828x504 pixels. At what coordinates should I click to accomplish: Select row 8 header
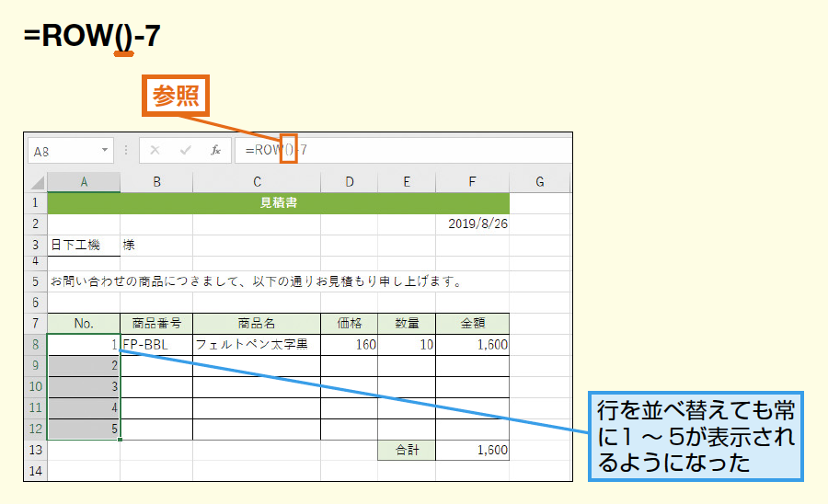tap(35, 345)
